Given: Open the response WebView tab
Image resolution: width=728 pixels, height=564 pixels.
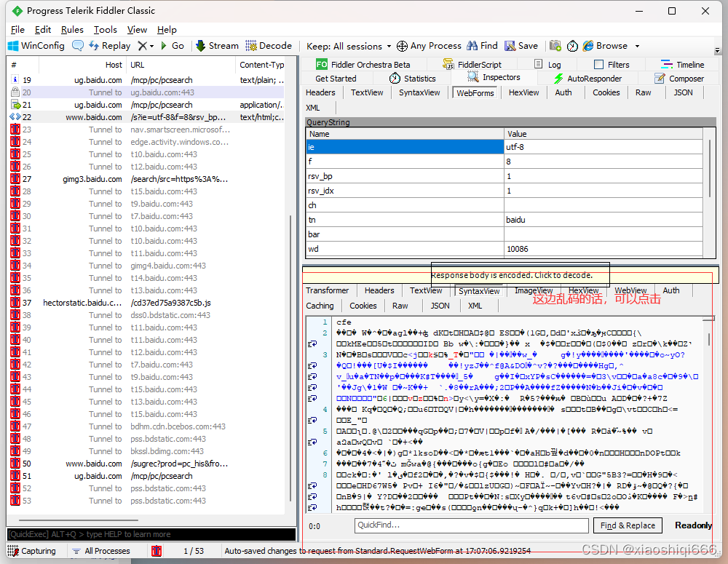Looking at the screenshot, I should point(630,290).
